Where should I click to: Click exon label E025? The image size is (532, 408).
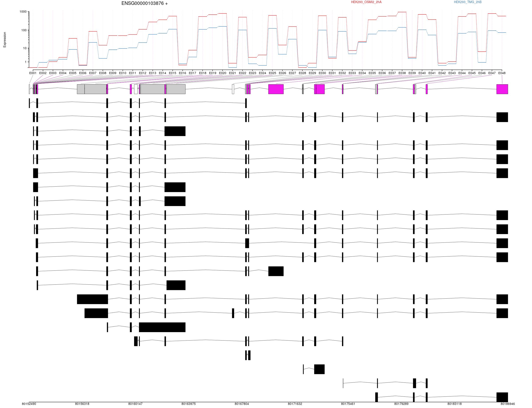[x=272, y=73]
